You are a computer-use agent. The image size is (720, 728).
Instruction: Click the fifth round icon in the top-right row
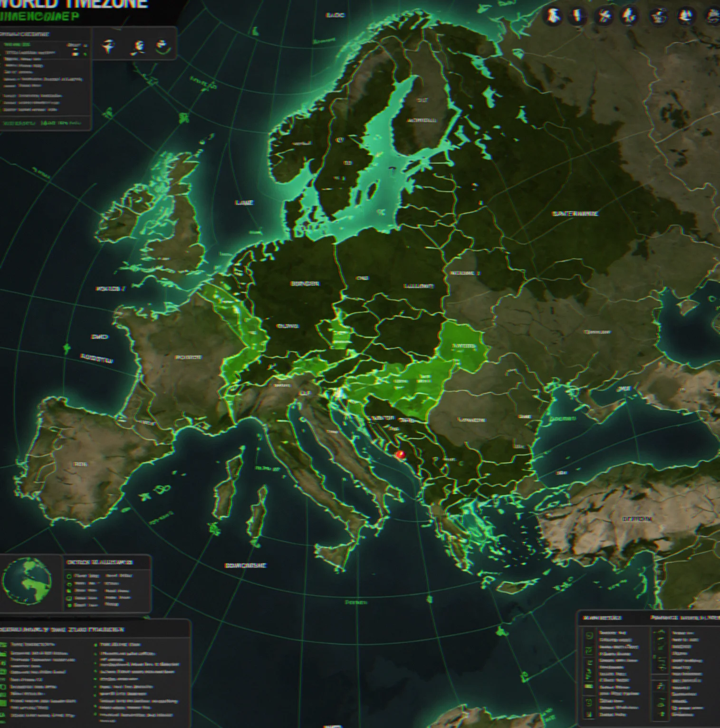point(659,16)
